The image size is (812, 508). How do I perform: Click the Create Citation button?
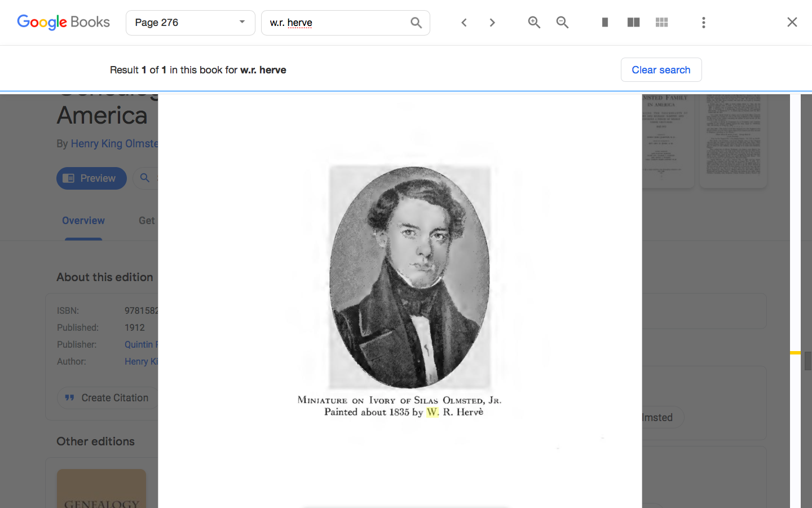click(x=107, y=398)
